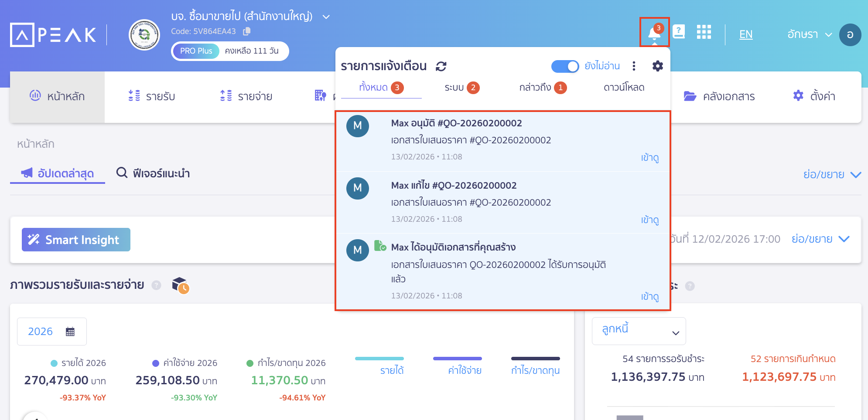Click the help question-mark icon in top bar
Viewport: 868px width, 420px height.
click(679, 32)
